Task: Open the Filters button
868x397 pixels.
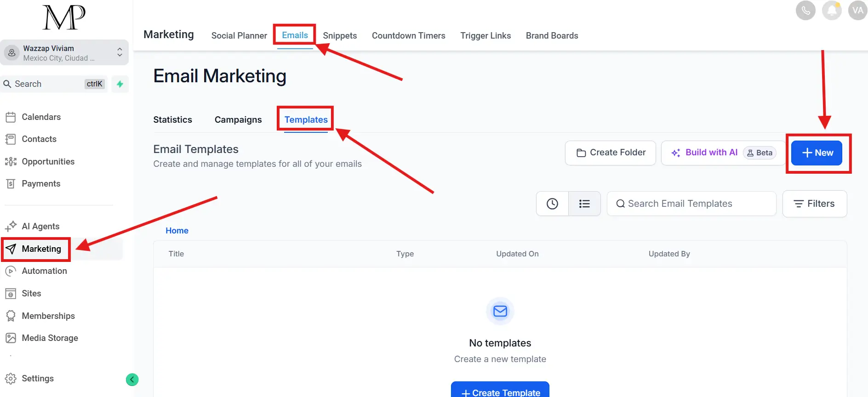Action: (x=815, y=204)
